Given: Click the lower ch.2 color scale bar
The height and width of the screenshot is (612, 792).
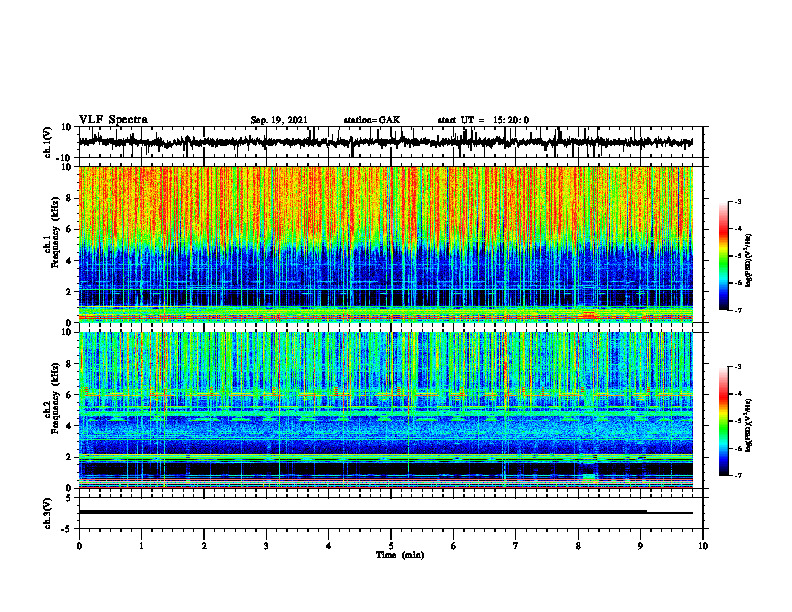Looking at the screenshot, I should (x=724, y=421).
